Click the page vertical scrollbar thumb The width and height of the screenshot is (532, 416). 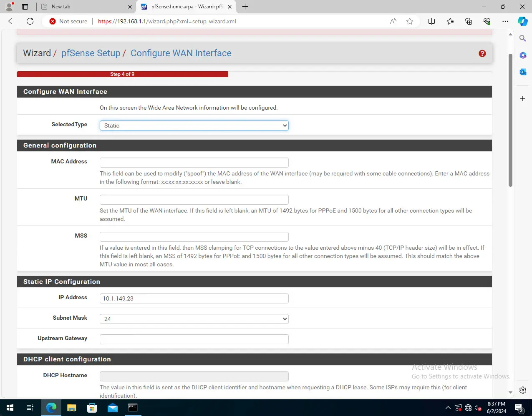510,120
